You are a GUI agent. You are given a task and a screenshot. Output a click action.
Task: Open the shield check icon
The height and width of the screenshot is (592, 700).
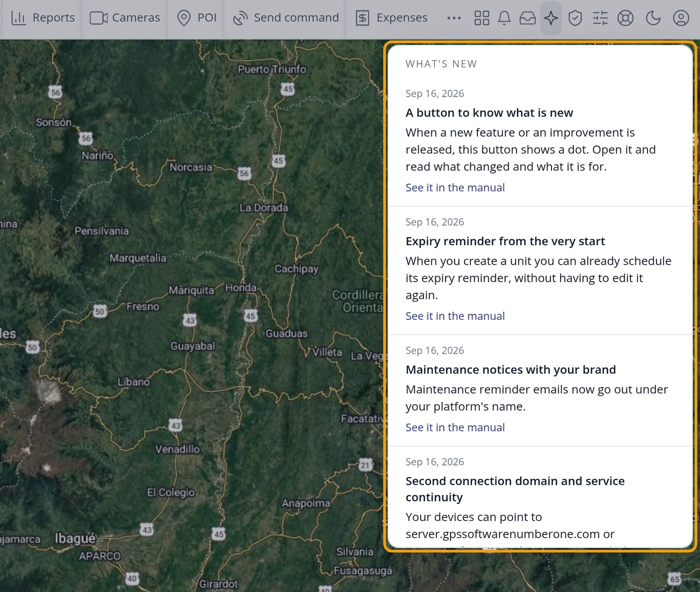(x=575, y=18)
